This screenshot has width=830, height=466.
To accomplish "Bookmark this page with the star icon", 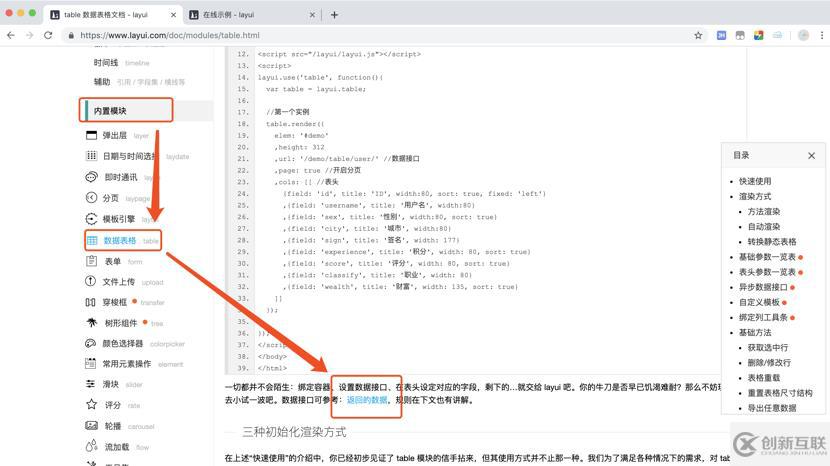I will 698,35.
